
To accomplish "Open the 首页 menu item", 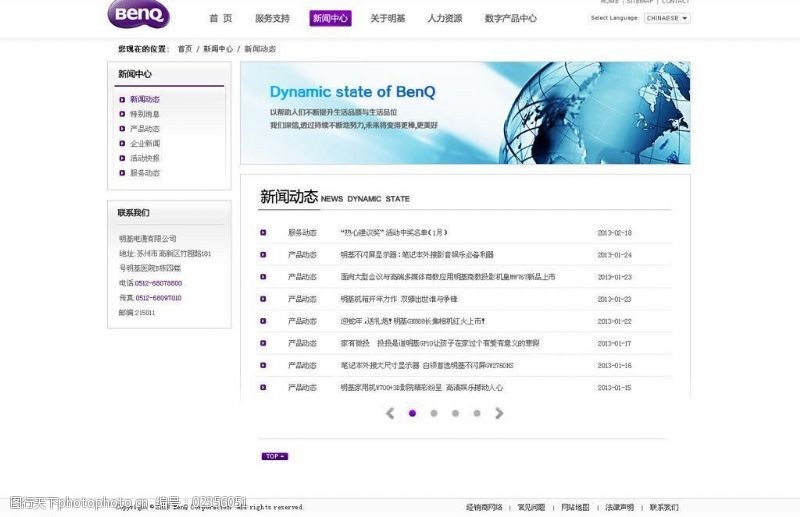I will tap(220, 18).
